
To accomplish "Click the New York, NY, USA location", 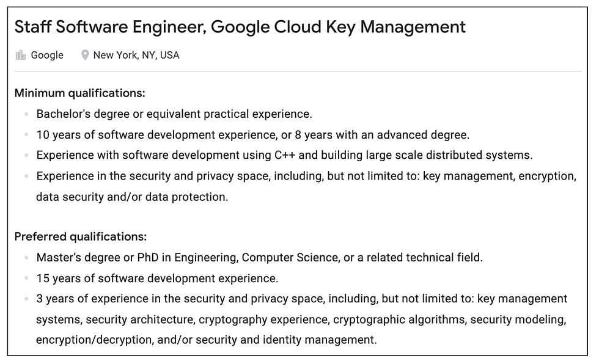I will pyautogui.click(x=136, y=56).
